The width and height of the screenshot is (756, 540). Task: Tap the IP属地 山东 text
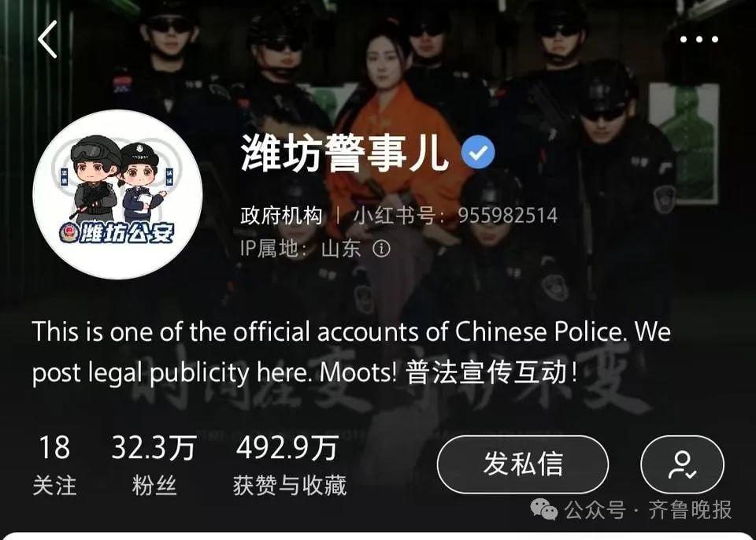[x=300, y=249]
